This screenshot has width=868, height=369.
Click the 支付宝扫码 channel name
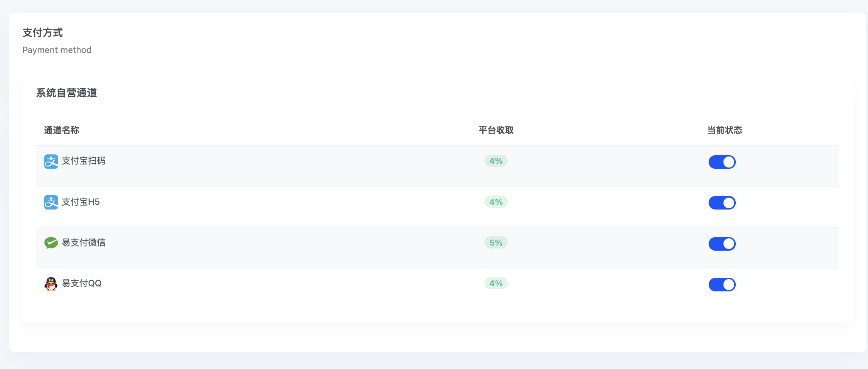click(x=83, y=161)
